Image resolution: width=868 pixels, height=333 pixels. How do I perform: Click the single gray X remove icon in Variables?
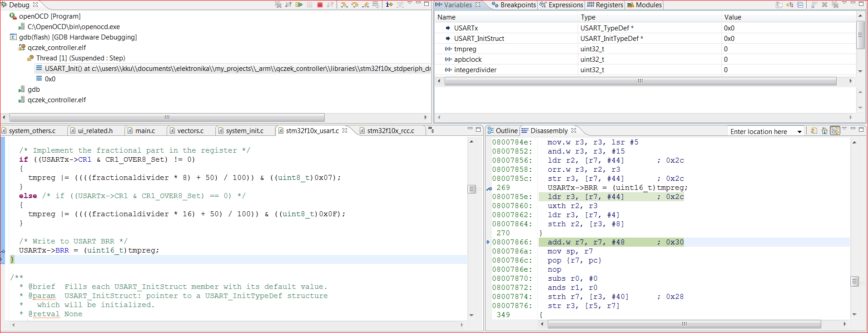824,5
